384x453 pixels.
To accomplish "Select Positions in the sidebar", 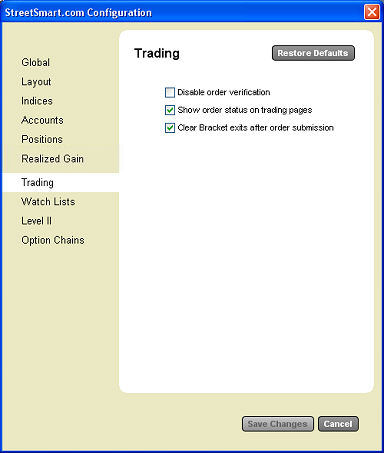I will tap(42, 139).
